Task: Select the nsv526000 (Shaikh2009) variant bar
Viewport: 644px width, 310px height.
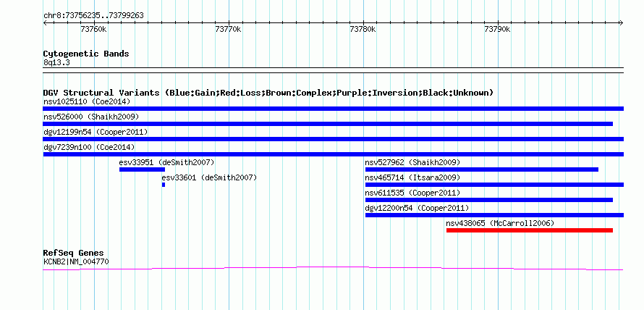Action: 328,124
